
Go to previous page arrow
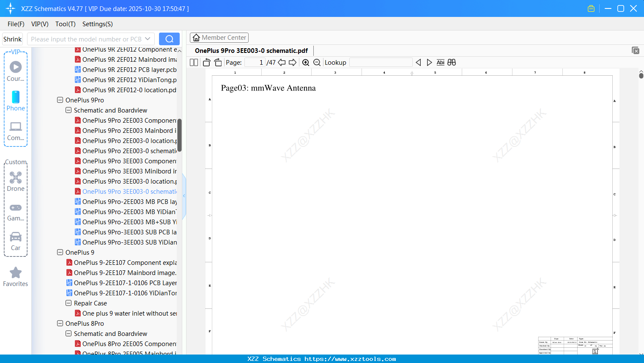click(282, 62)
